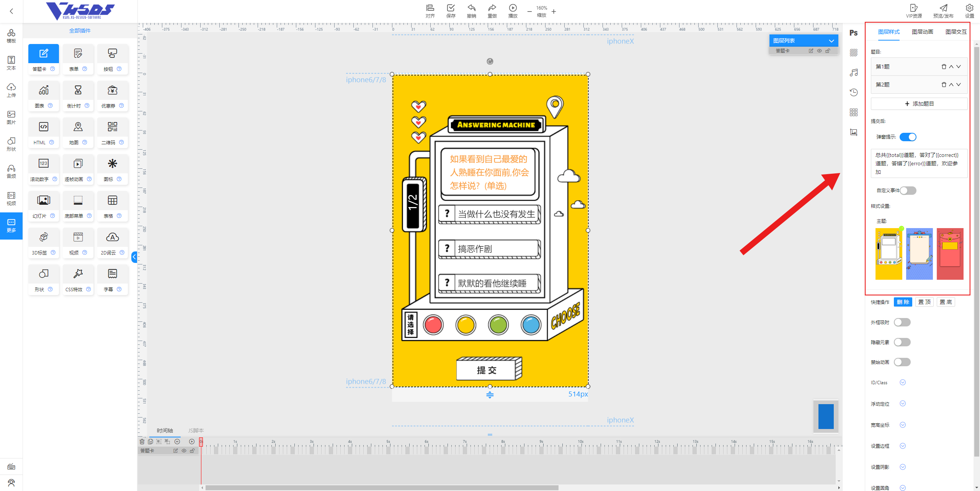Expand the 设置边框 section
The width and height of the screenshot is (980, 491).
coord(902,446)
